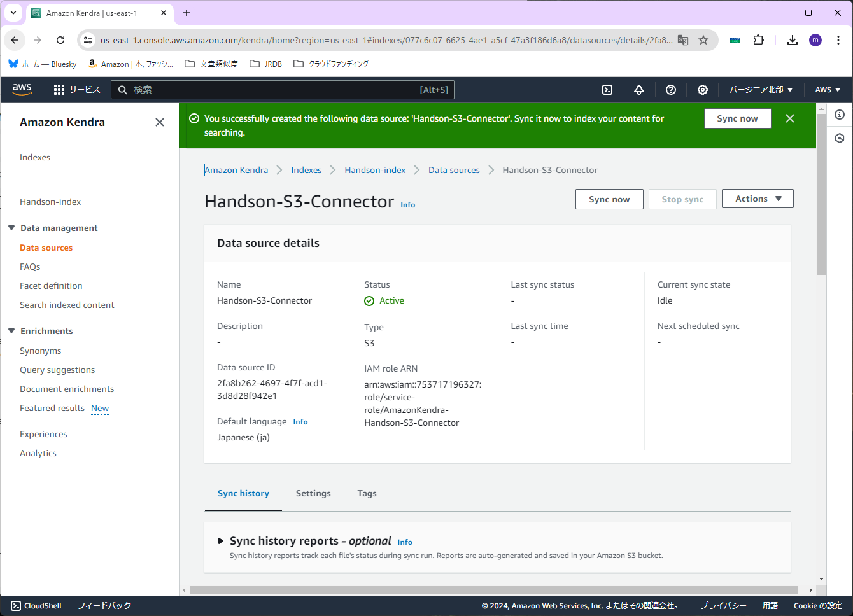
Task: Collapse the Enrichments section
Action: click(x=11, y=331)
